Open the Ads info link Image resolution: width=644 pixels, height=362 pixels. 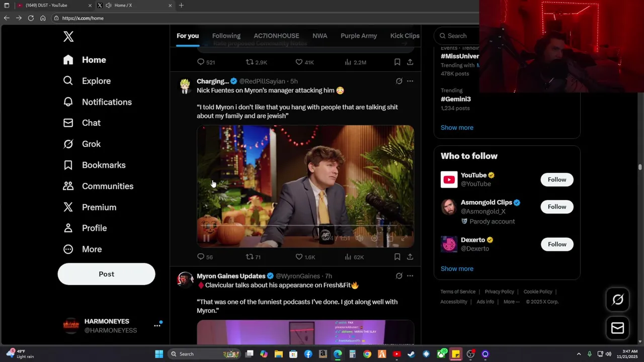tap(485, 302)
